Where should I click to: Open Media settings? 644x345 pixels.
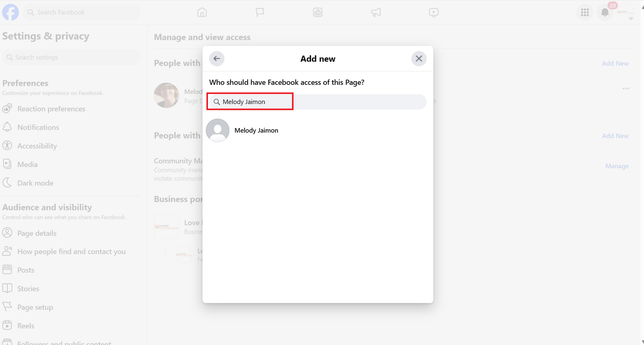tap(28, 165)
